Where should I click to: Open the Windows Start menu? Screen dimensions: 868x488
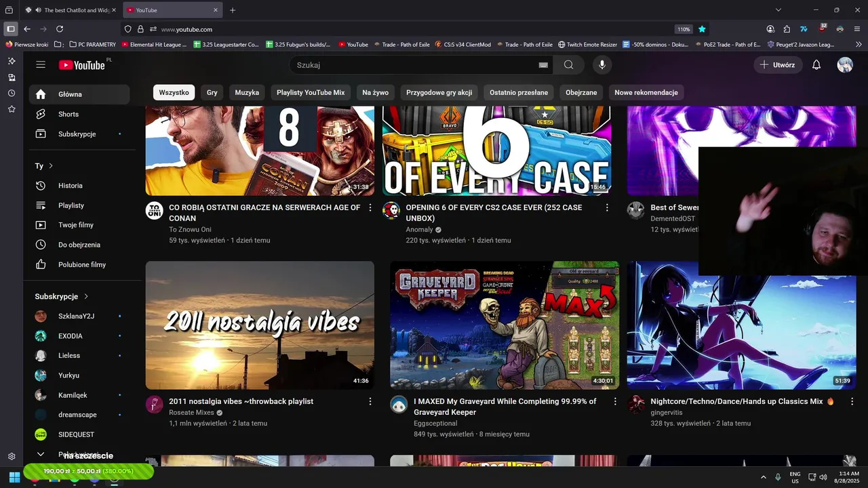point(14,477)
